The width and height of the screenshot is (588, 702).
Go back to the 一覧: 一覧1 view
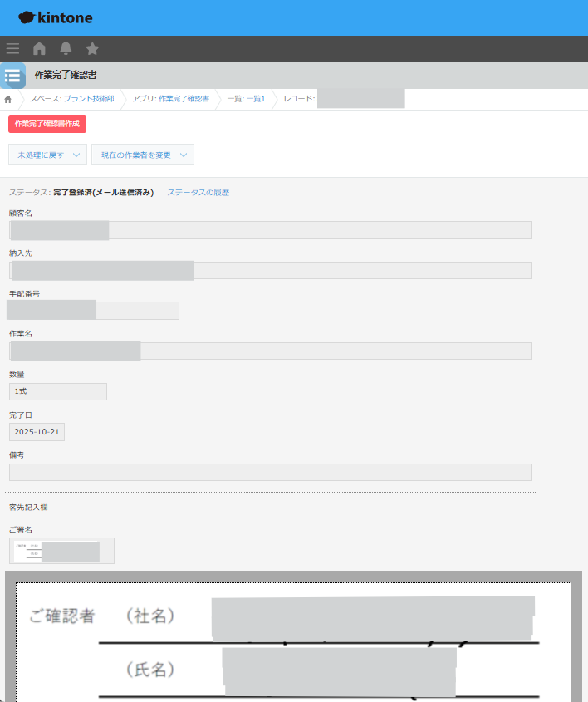click(246, 100)
